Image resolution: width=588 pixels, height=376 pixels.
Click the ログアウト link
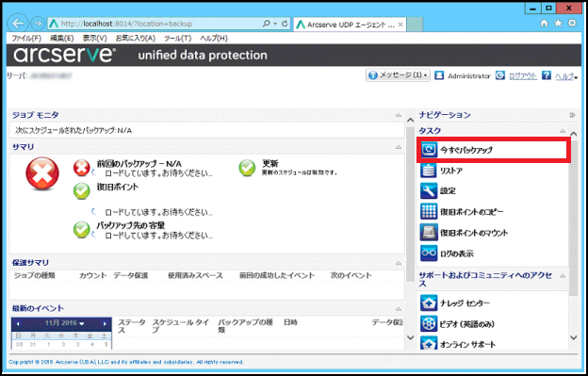523,76
